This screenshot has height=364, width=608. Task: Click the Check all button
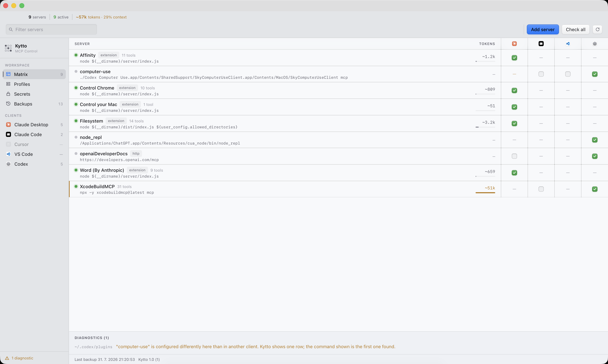click(x=576, y=29)
